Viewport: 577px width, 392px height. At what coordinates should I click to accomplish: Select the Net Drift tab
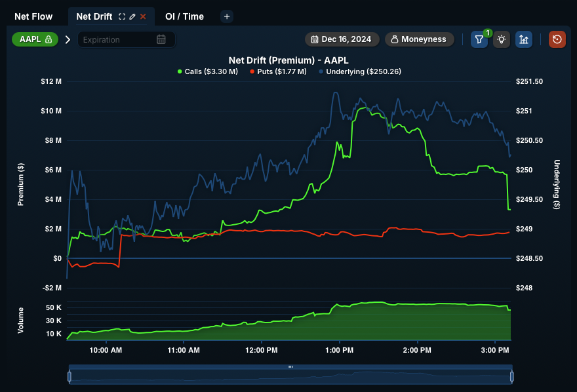coord(94,16)
